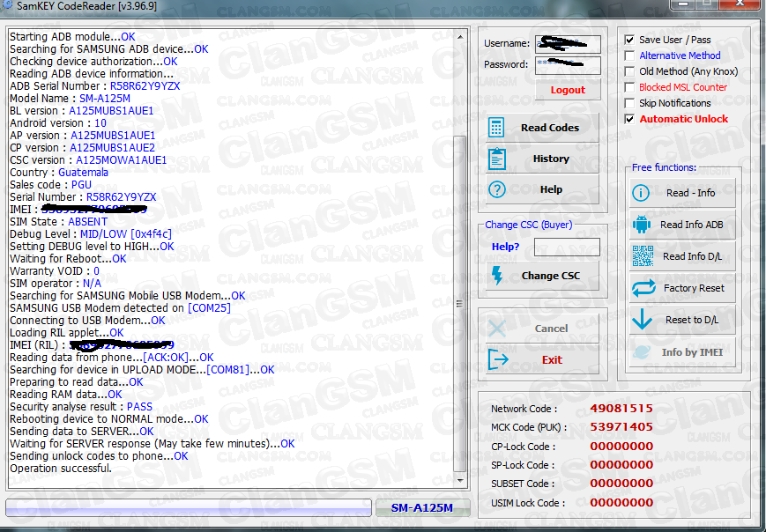
Task: Click the log scrollbar up arrow
Action: 460,37
